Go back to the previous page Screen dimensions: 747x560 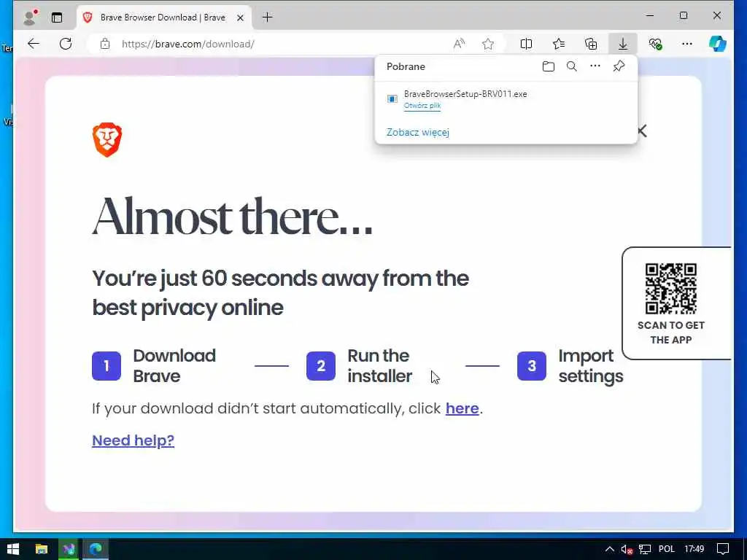pyautogui.click(x=34, y=44)
